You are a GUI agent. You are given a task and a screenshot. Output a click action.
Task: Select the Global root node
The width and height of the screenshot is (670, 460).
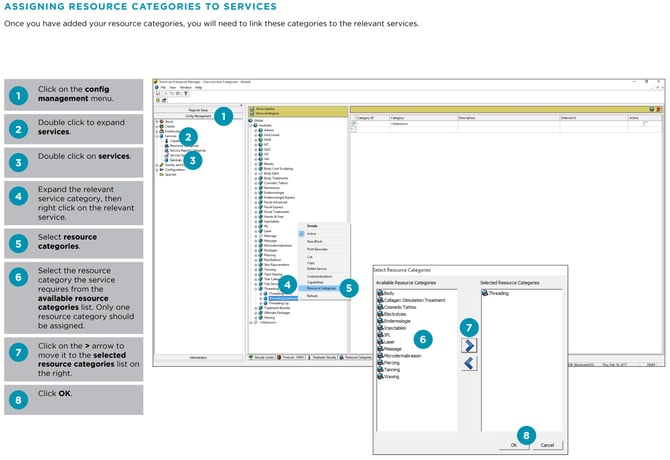point(259,121)
